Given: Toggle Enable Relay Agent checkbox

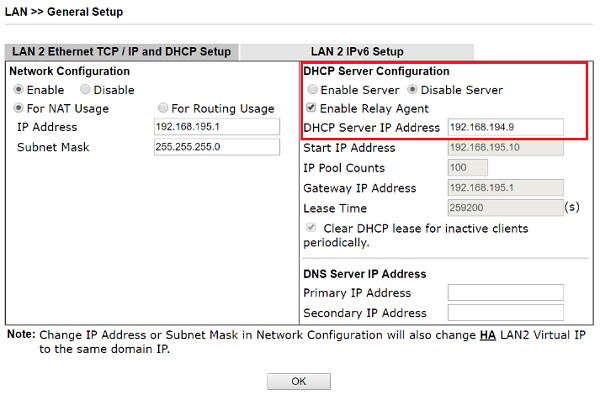Looking at the screenshot, I should pos(311,108).
